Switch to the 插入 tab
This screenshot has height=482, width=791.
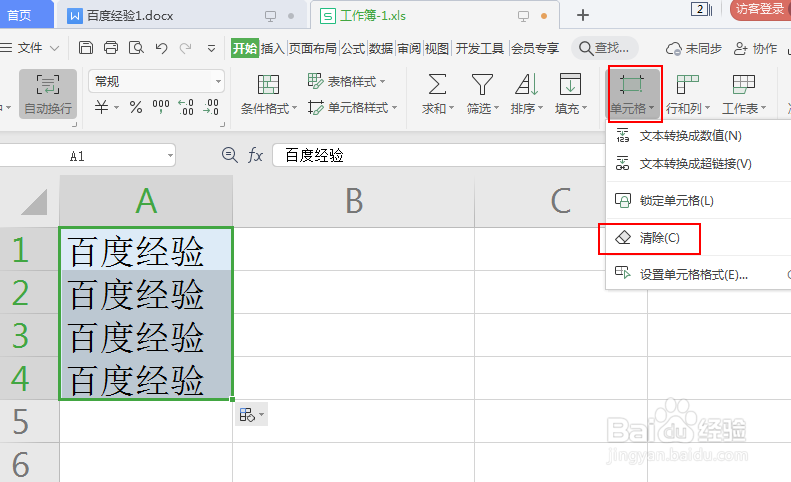(x=273, y=48)
